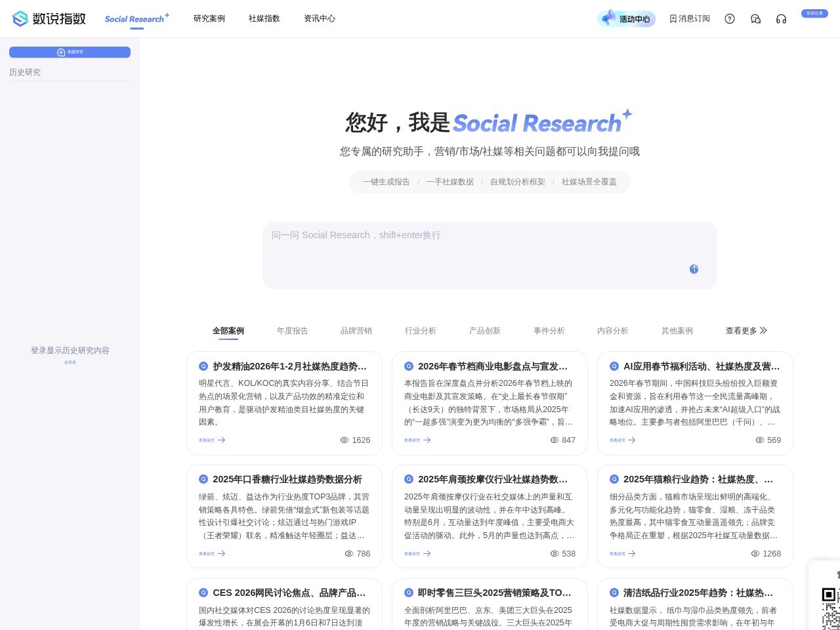Click the 去登录 link in sidebar
840x630 pixels.
click(x=70, y=362)
